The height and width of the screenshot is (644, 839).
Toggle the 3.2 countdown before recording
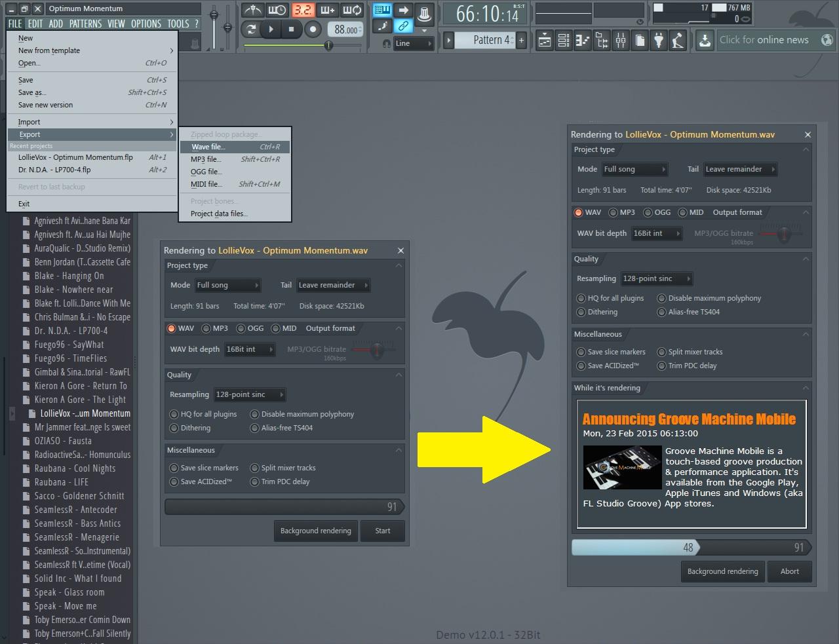click(x=302, y=10)
